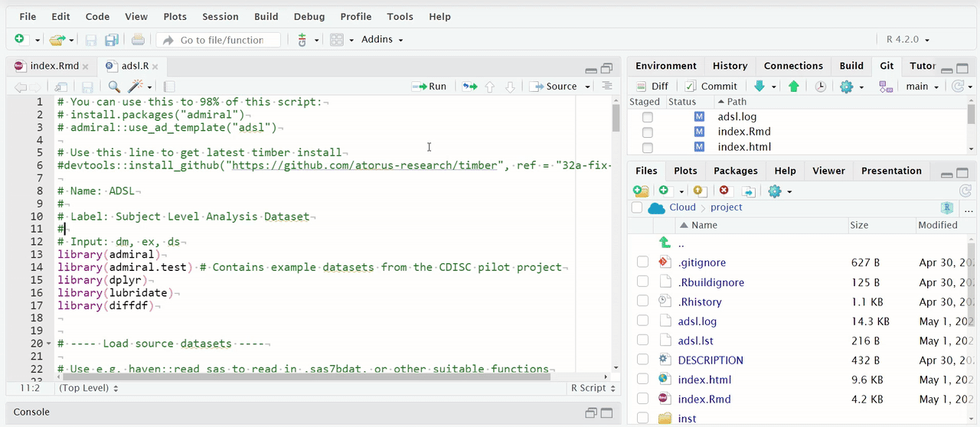Click the Git push green arrow
The image size is (980, 427).
click(x=793, y=86)
